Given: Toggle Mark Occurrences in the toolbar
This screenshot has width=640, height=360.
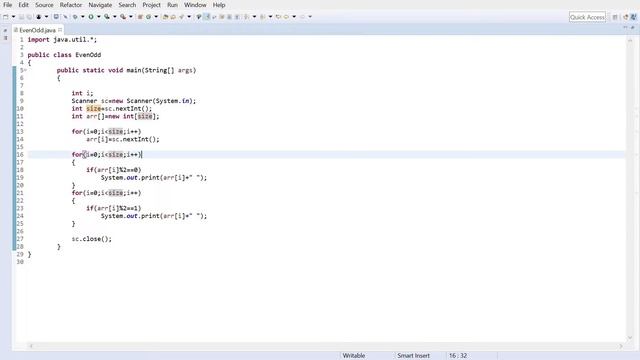Looking at the screenshot, I should click(199, 17).
